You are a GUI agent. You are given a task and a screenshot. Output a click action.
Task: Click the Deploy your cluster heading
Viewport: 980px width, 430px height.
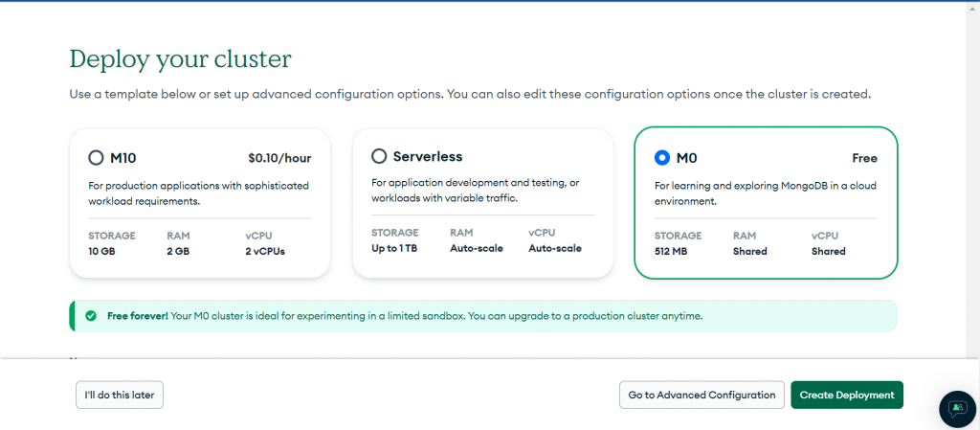180,59
